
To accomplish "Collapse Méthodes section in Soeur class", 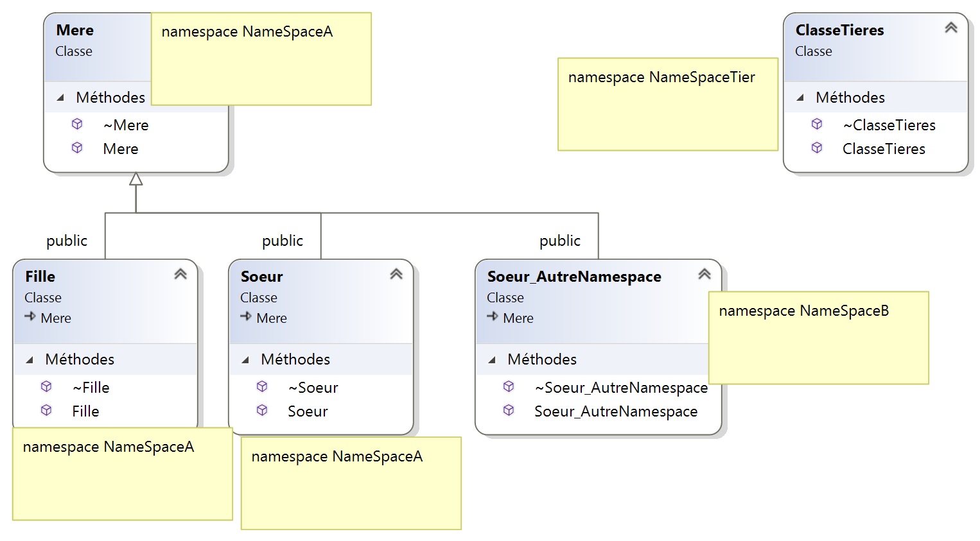I will (246, 360).
